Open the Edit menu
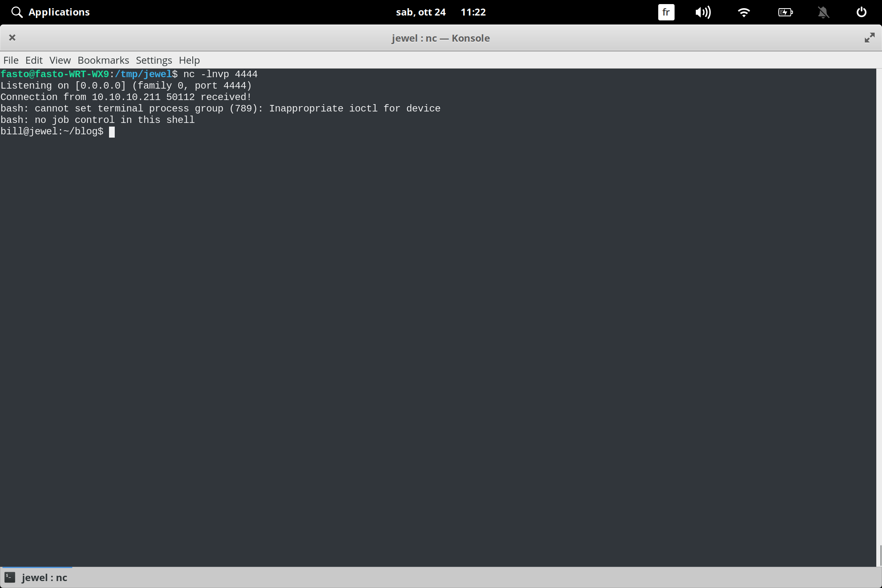The image size is (882, 588). [34, 60]
